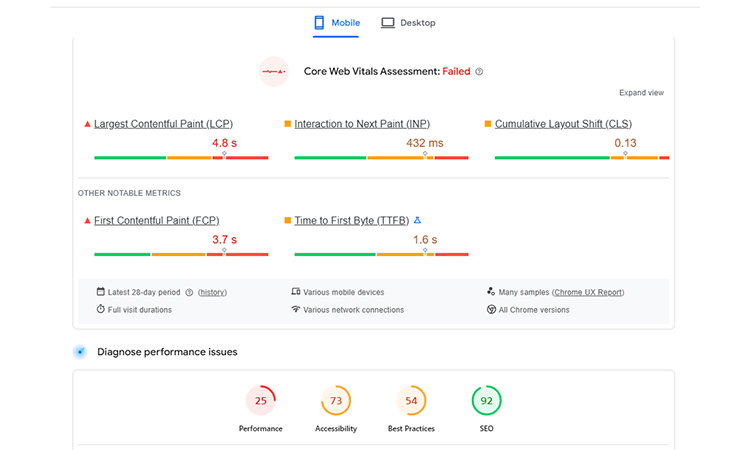
Task: Click the history link
Action: point(212,292)
